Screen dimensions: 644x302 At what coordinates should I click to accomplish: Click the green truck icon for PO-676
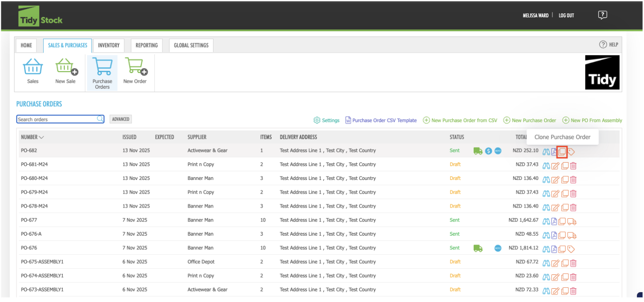pyautogui.click(x=478, y=248)
